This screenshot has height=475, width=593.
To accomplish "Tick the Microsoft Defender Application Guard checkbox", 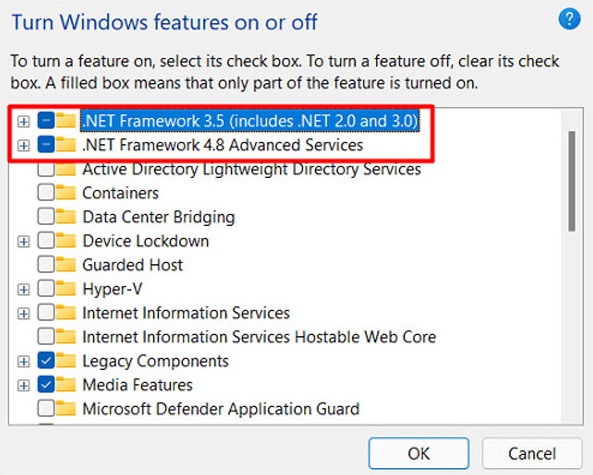I will coord(46,408).
